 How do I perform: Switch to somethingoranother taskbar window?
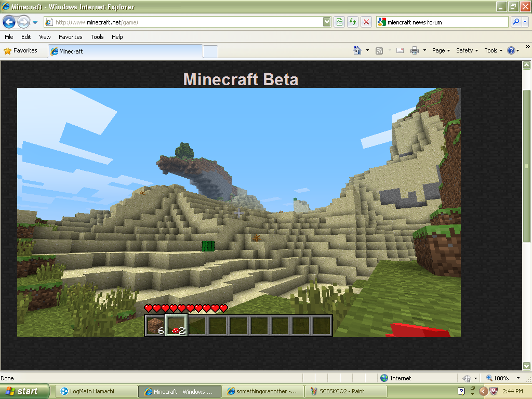point(263,391)
